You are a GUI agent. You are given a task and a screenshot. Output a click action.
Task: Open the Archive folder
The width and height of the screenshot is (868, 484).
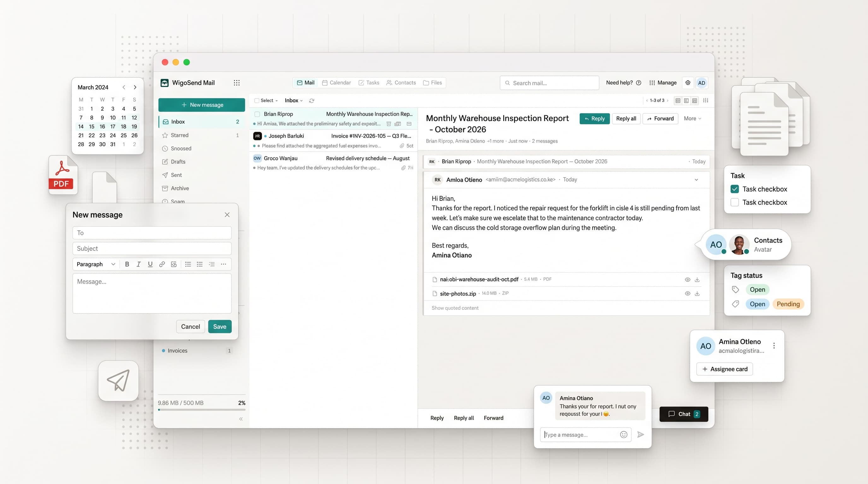point(202,188)
